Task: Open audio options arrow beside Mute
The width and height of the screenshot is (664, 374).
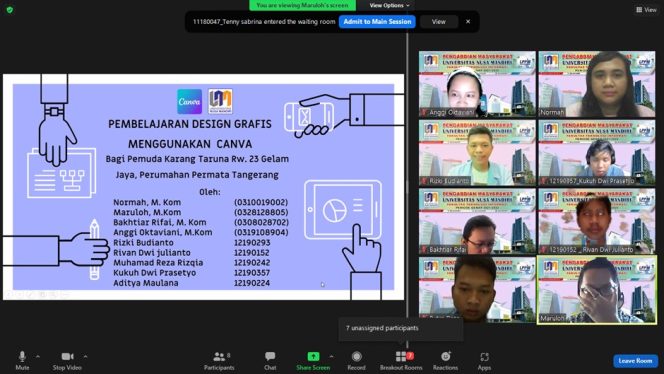Action: point(38,357)
